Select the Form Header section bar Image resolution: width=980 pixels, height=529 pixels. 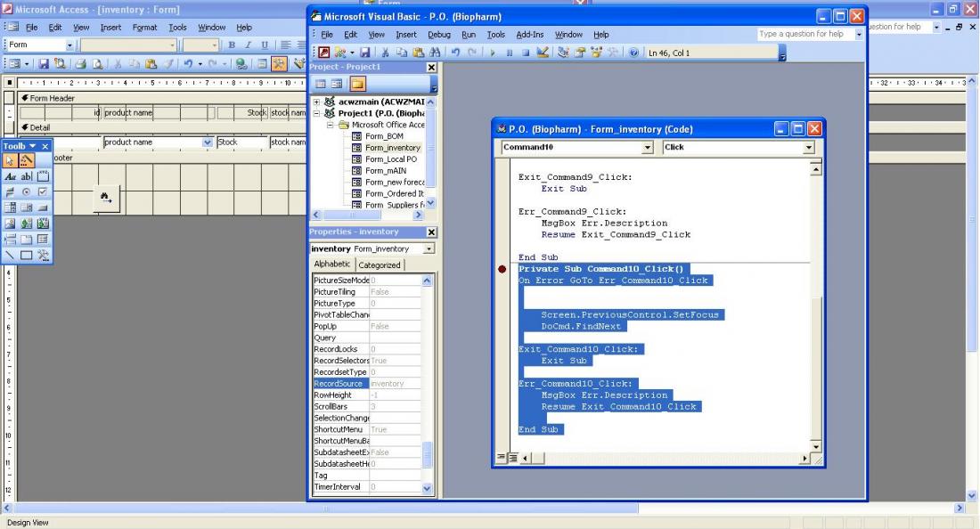(161, 98)
